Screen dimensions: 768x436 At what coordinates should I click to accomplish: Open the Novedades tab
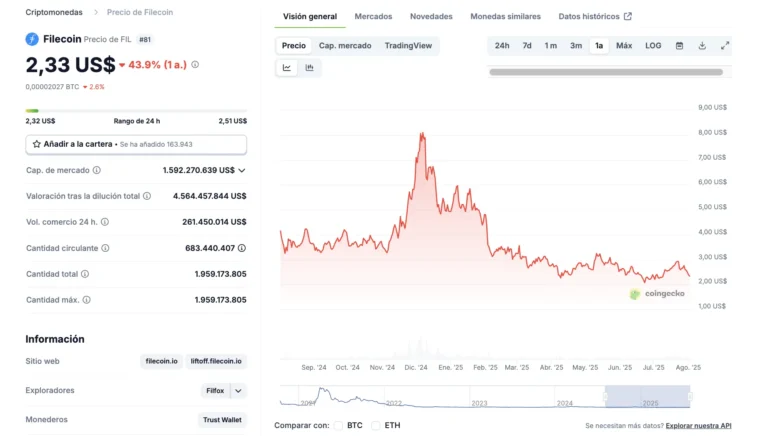pos(431,16)
